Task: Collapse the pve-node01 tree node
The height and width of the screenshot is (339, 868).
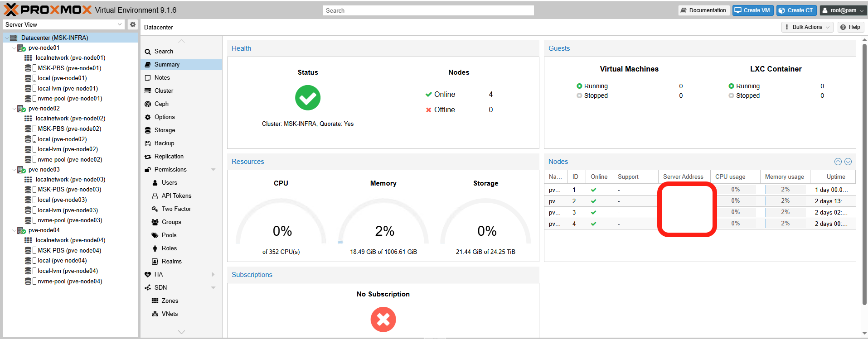Action: [x=14, y=48]
